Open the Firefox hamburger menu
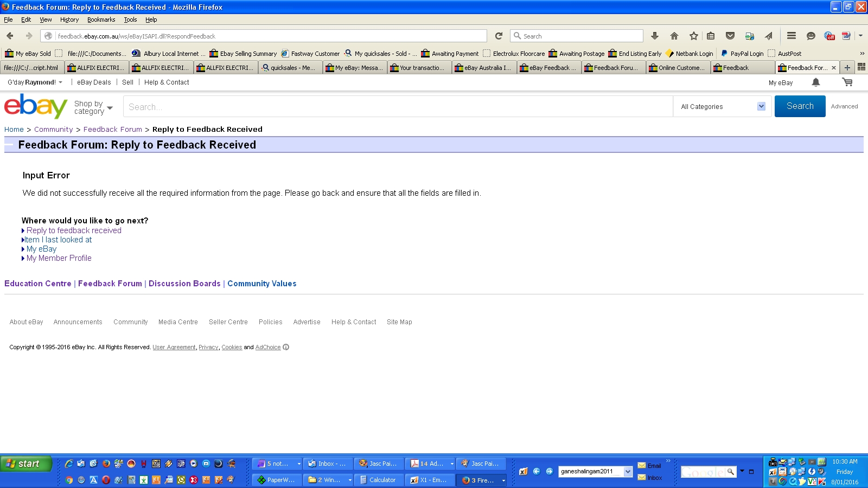Image resolution: width=868 pixels, height=488 pixels. point(792,36)
